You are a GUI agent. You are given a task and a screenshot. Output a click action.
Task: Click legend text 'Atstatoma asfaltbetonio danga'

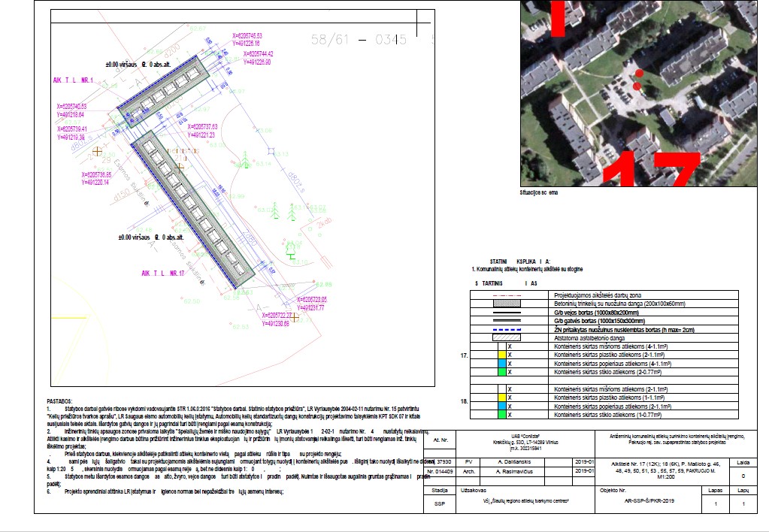[x=589, y=338]
